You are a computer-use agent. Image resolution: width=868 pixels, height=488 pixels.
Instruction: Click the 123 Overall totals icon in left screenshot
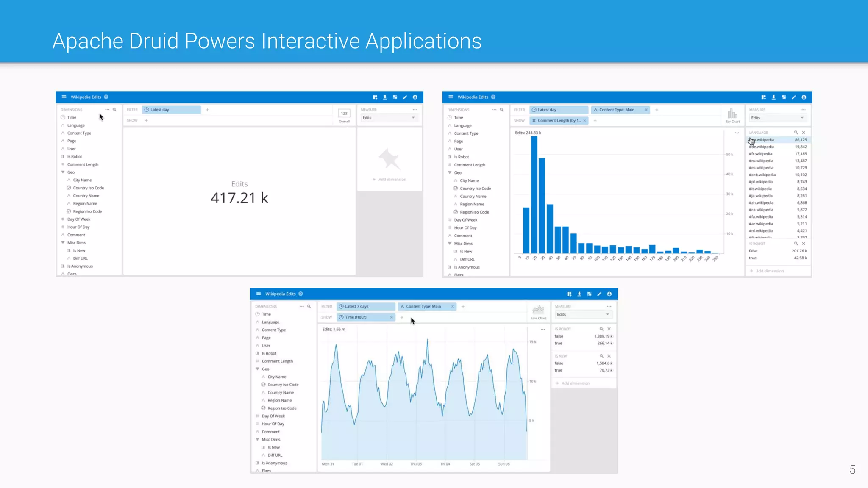[344, 114]
